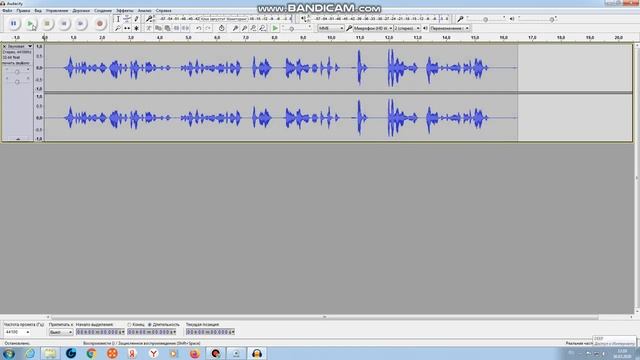640x360 pixels.
Task: Click the Cut scissors icon
Action: click(x=149, y=28)
